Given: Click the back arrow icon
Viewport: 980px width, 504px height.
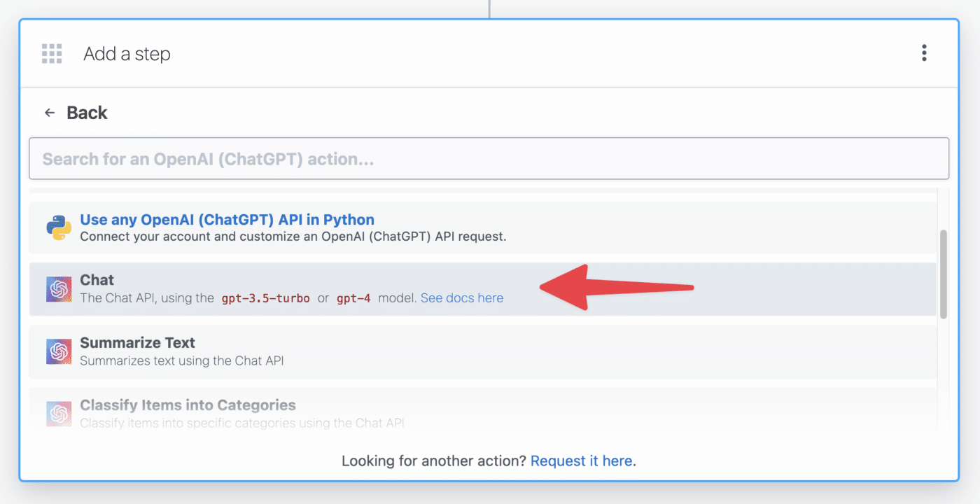Looking at the screenshot, I should point(50,113).
